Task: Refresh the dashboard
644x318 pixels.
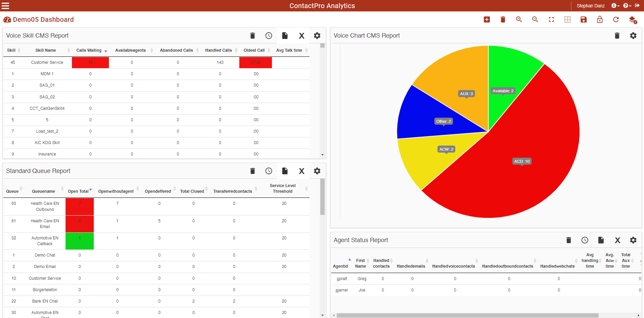Action: click(616, 19)
